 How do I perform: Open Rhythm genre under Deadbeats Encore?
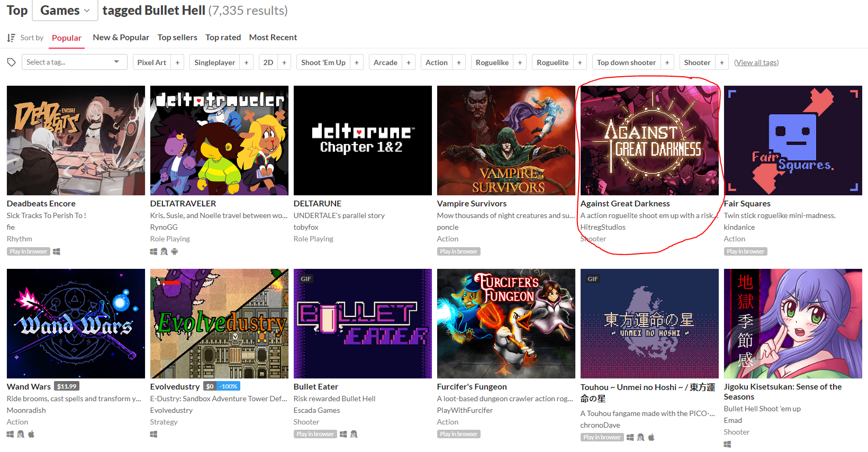tap(20, 239)
